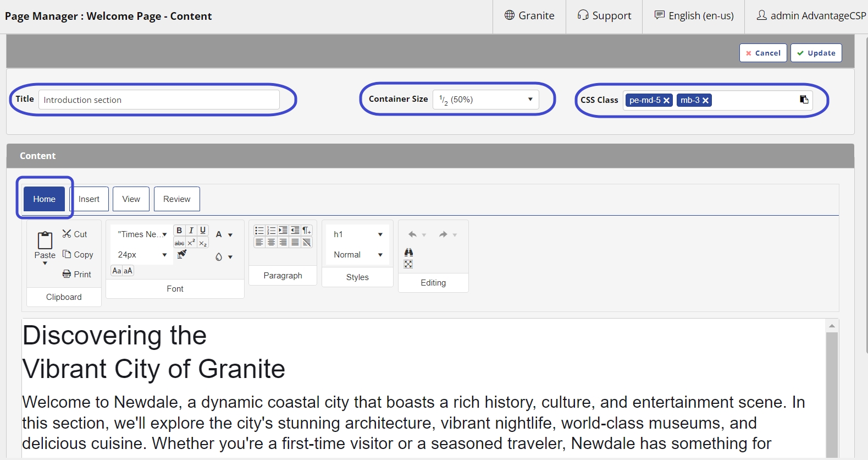Image resolution: width=868 pixels, height=460 pixels.
Task: Open the Container Size dropdown
Action: pos(486,100)
